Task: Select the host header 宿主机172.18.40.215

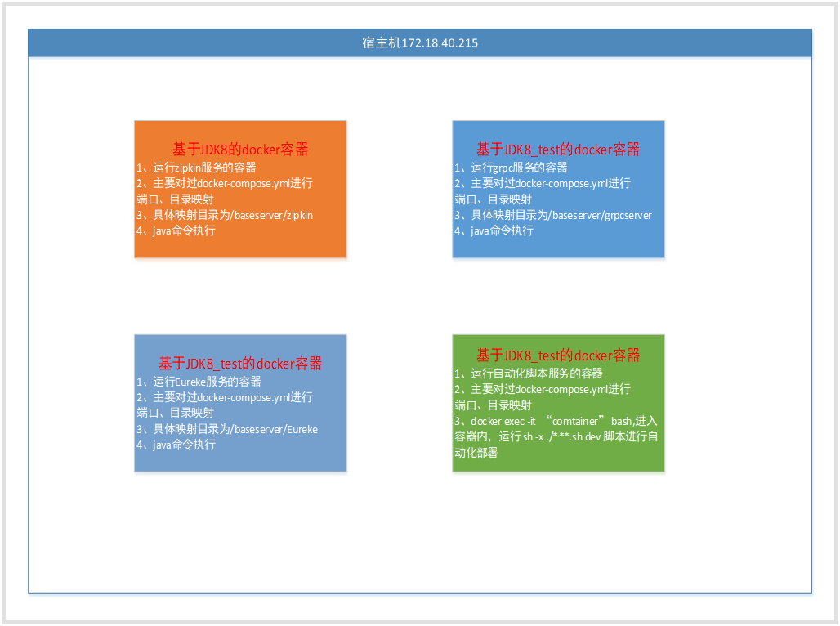Action: [420, 42]
